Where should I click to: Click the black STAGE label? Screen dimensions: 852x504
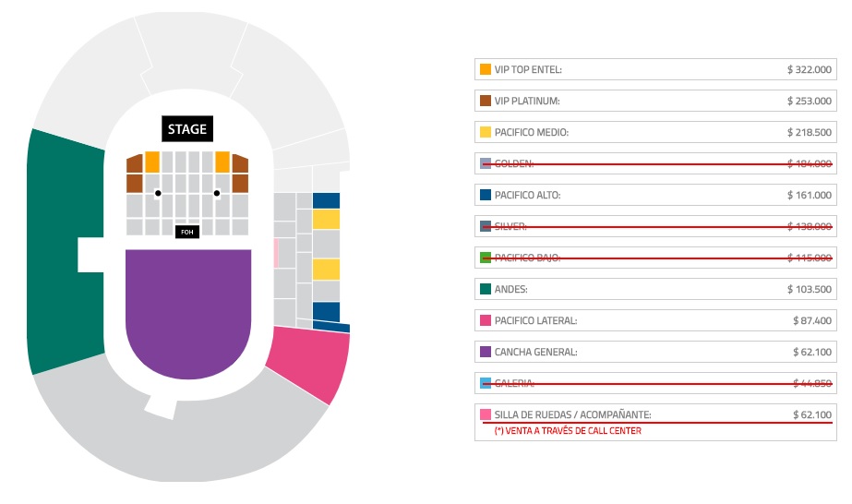pyautogui.click(x=186, y=129)
